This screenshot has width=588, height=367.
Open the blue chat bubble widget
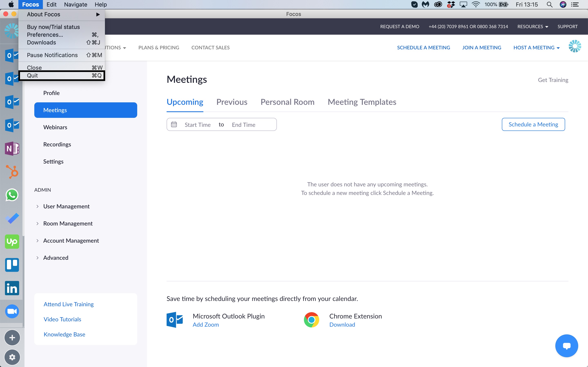point(566,346)
